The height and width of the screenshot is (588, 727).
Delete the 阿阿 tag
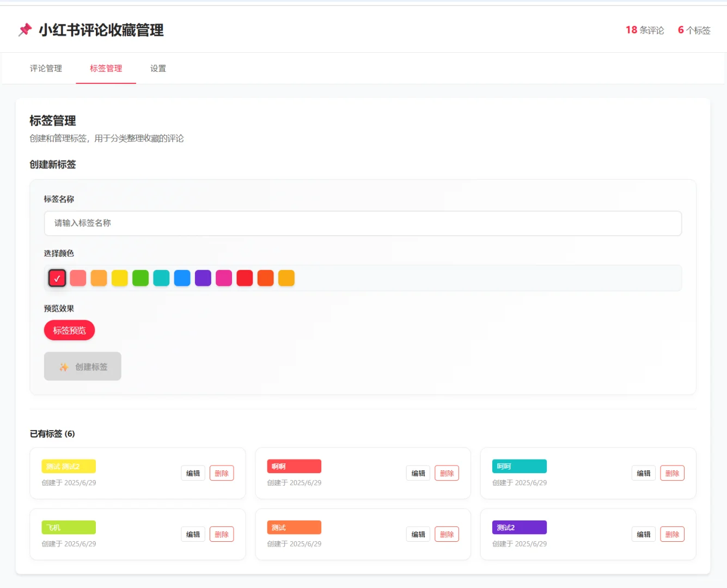tap(672, 473)
